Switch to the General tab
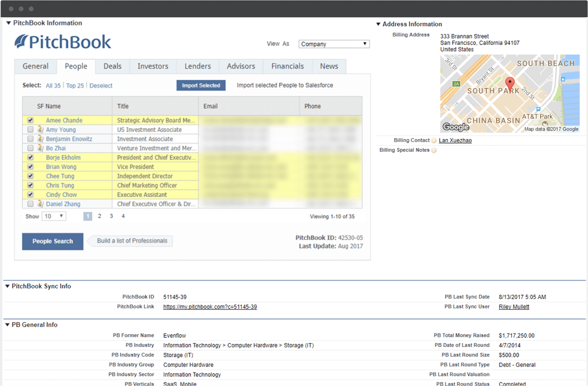This screenshot has width=588, height=386. [36, 66]
